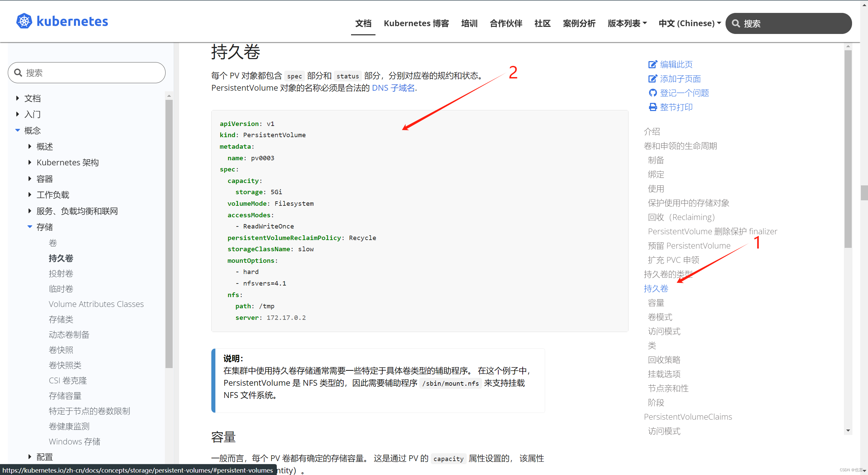Expand the 文档 tree node
Viewport: 868px width, 475px height.
pyautogui.click(x=18, y=98)
